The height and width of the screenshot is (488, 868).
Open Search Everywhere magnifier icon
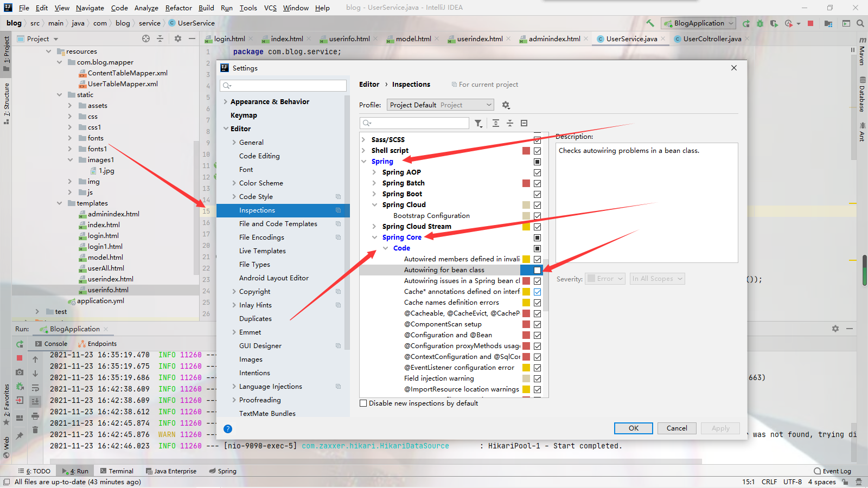[860, 23]
